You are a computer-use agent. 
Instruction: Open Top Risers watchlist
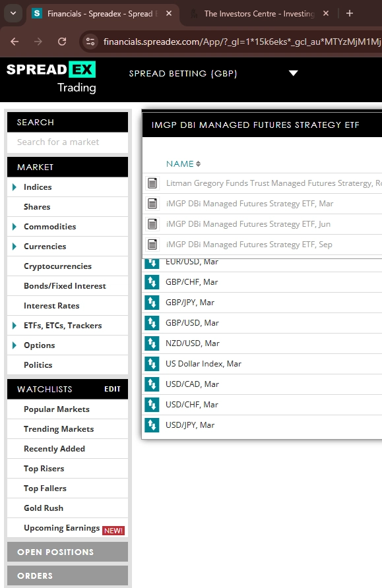coord(67,469)
